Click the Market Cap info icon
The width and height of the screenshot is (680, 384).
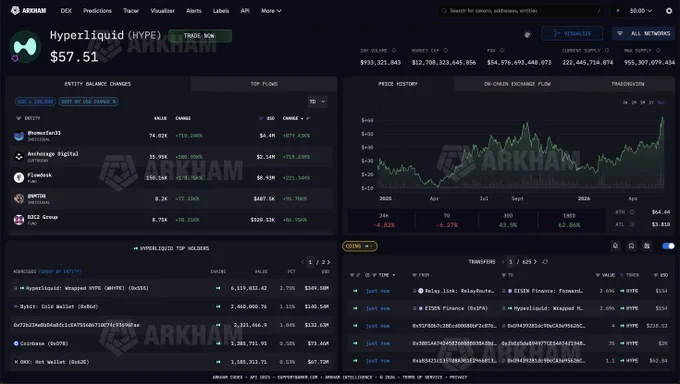point(445,50)
